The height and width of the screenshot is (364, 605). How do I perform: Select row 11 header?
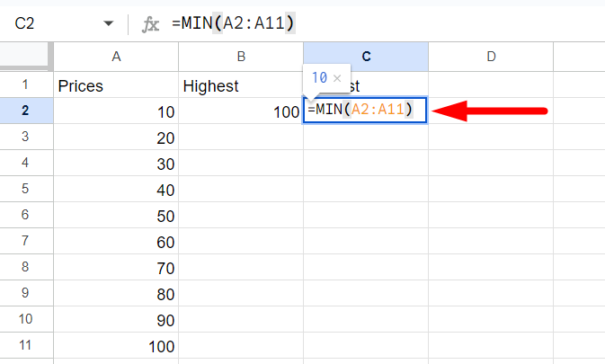pos(26,344)
